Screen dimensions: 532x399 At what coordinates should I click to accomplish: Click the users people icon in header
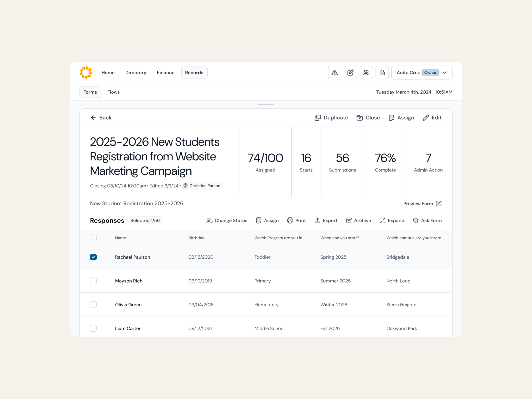pyautogui.click(x=366, y=72)
